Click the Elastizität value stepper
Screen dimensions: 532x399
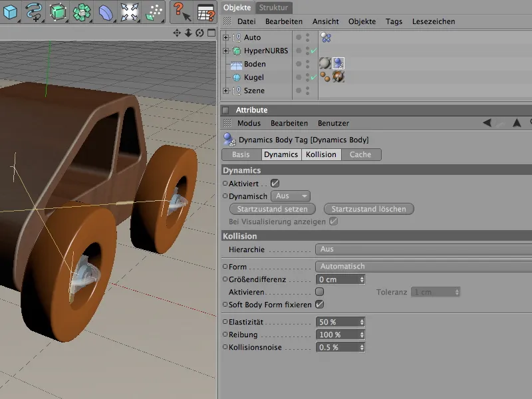pyautogui.click(x=361, y=322)
